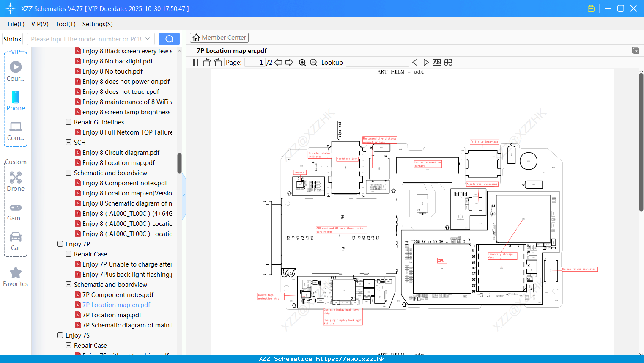Find next lookup match triangle
Screen dimensions: 644x363
[426, 62]
